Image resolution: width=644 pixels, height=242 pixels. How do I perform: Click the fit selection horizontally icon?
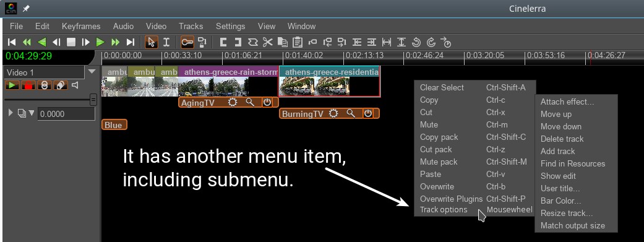pyautogui.click(x=387, y=42)
